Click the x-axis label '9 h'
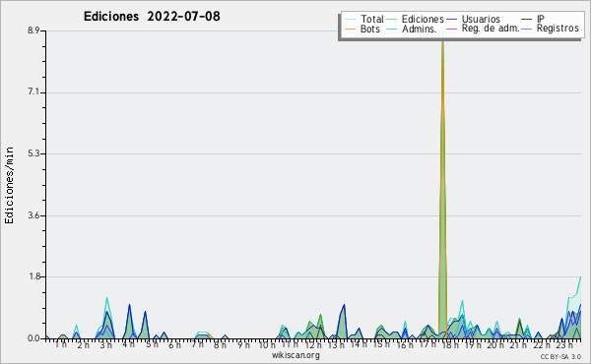This screenshot has width=591, height=364. [243, 344]
